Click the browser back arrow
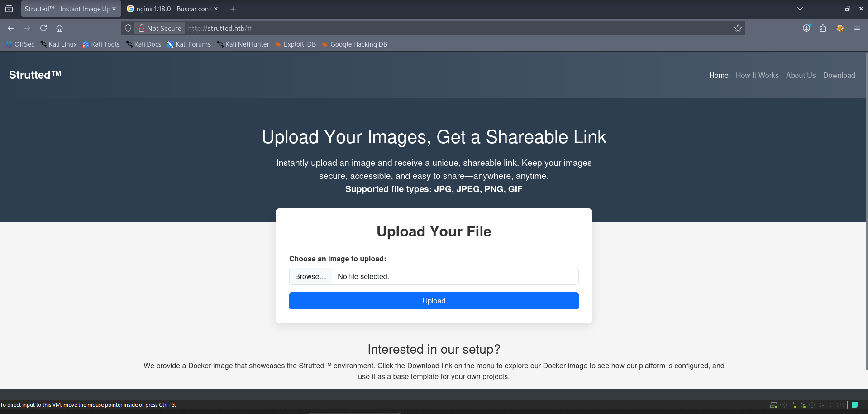The width and height of the screenshot is (868, 414). coord(11,28)
